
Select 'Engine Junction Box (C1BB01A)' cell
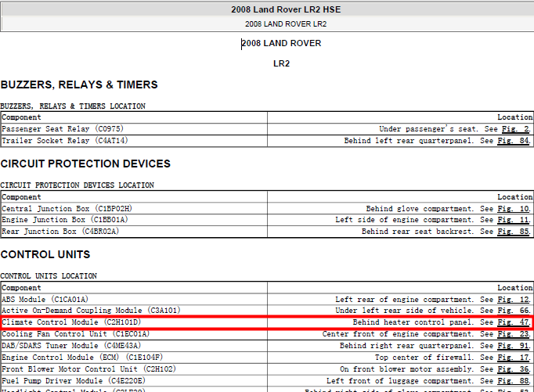pos(134,220)
